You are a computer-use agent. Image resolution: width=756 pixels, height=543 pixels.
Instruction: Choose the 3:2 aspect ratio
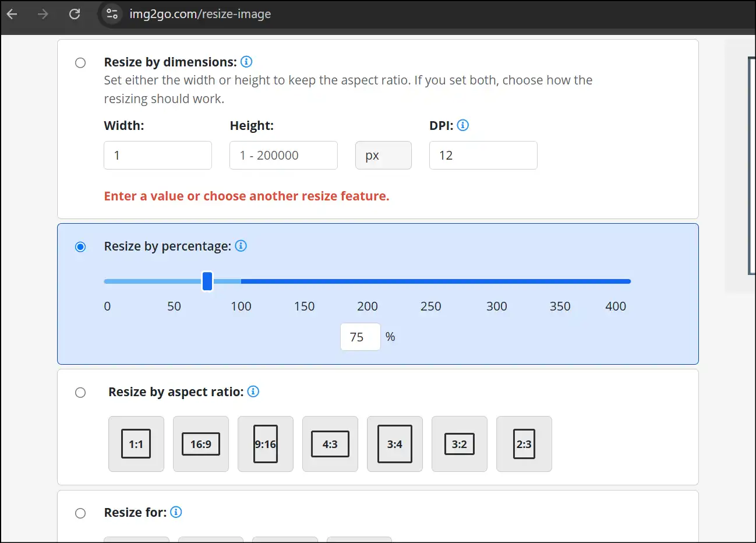coord(460,444)
